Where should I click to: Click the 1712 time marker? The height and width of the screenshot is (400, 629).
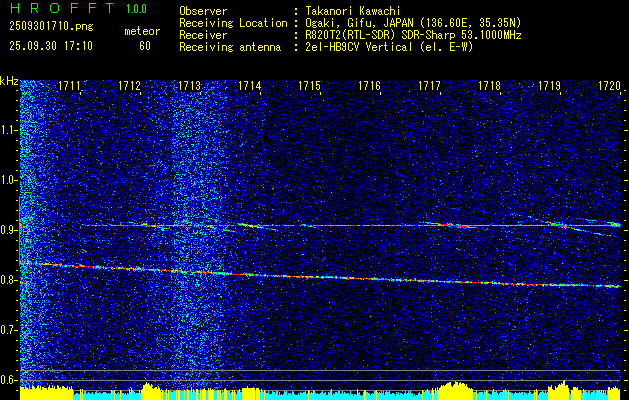pos(130,86)
